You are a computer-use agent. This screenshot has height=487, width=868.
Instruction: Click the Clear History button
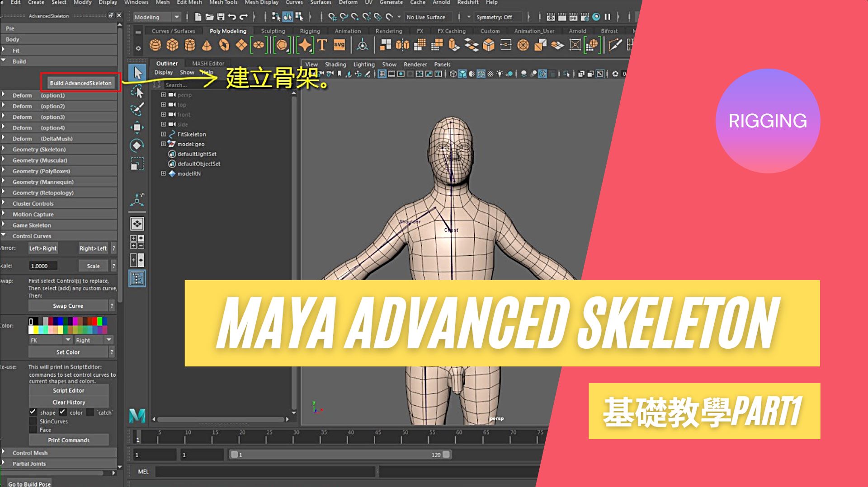point(69,402)
